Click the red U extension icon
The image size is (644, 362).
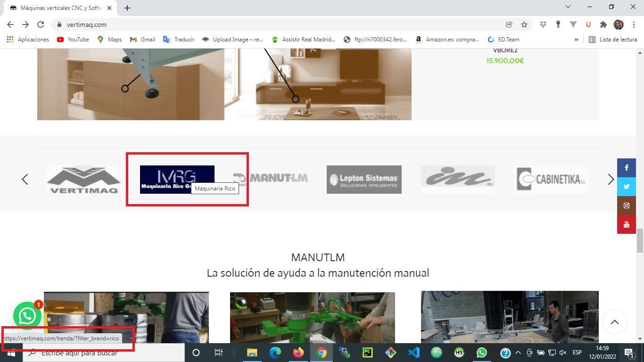click(588, 25)
